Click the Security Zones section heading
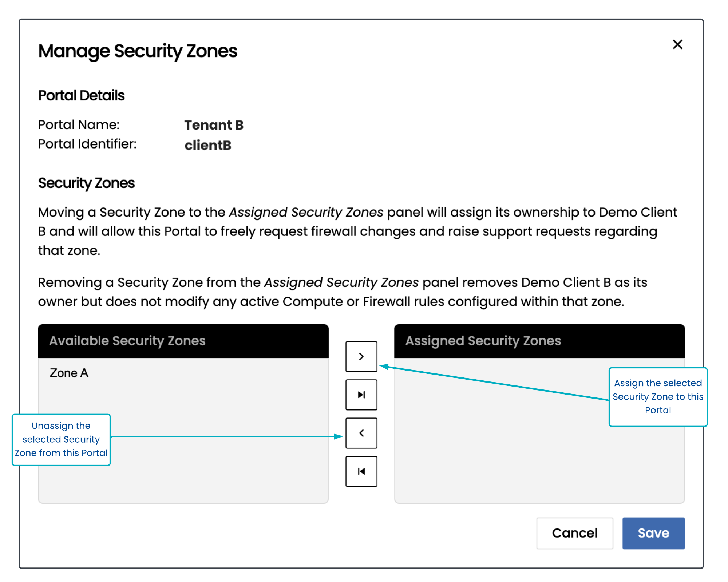The width and height of the screenshot is (728, 582). [86, 183]
